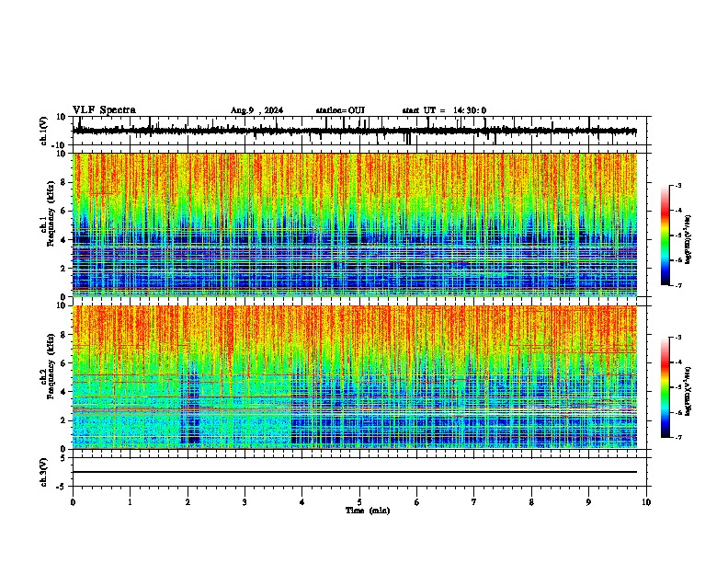
Task: Click the "5" tick on ch.3(V) axis
Action: (64, 457)
